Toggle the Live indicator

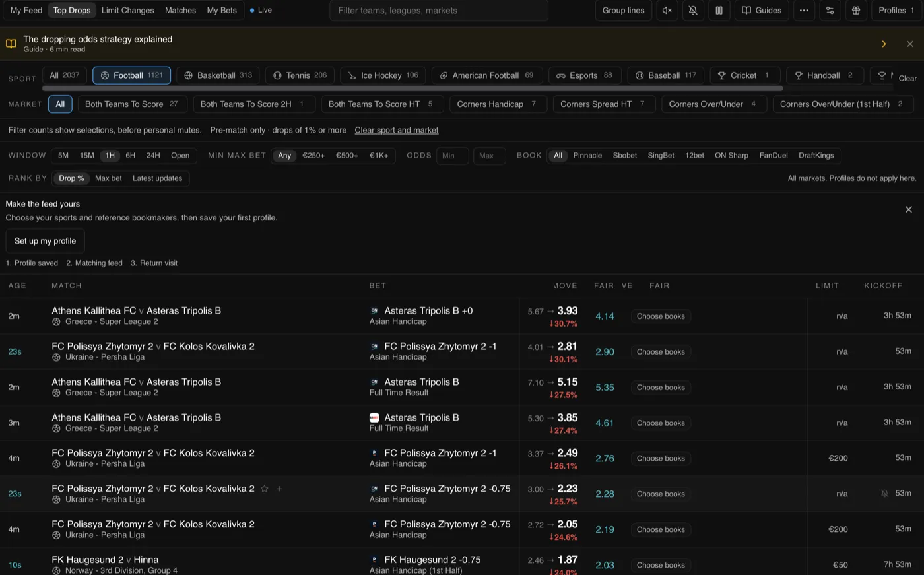click(x=261, y=10)
